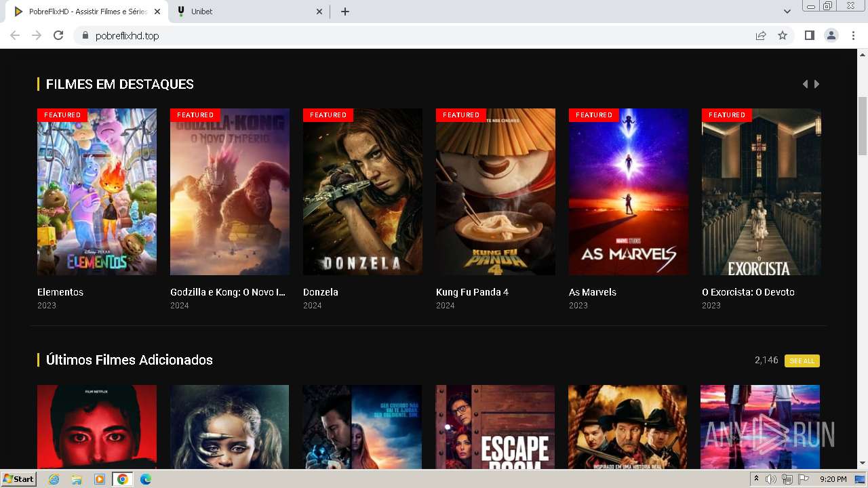Image resolution: width=868 pixels, height=488 pixels.
Task: Click the scrollbar down arrow
Action: tap(863, 464)
